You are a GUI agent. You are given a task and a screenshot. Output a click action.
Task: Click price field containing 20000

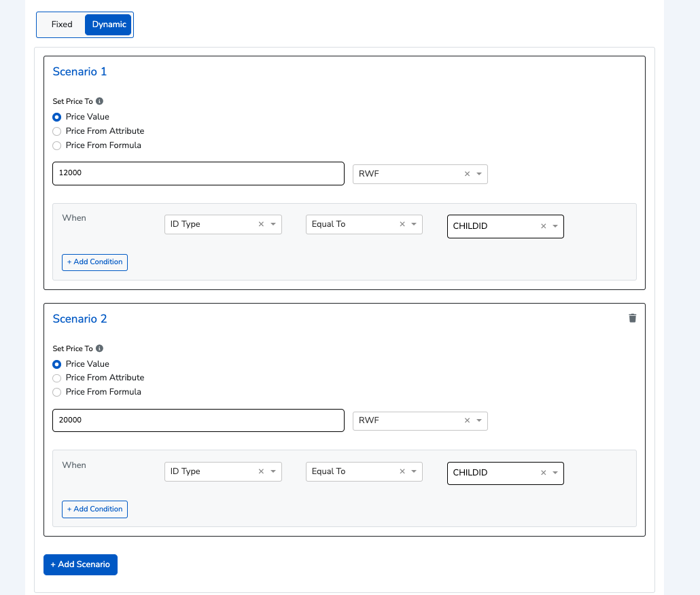(198, 420)
